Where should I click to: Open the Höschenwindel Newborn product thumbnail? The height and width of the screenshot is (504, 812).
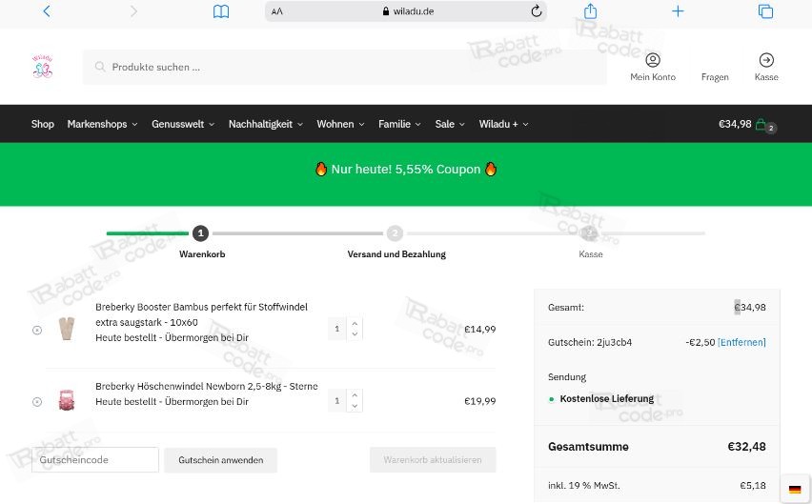(67, 400)
